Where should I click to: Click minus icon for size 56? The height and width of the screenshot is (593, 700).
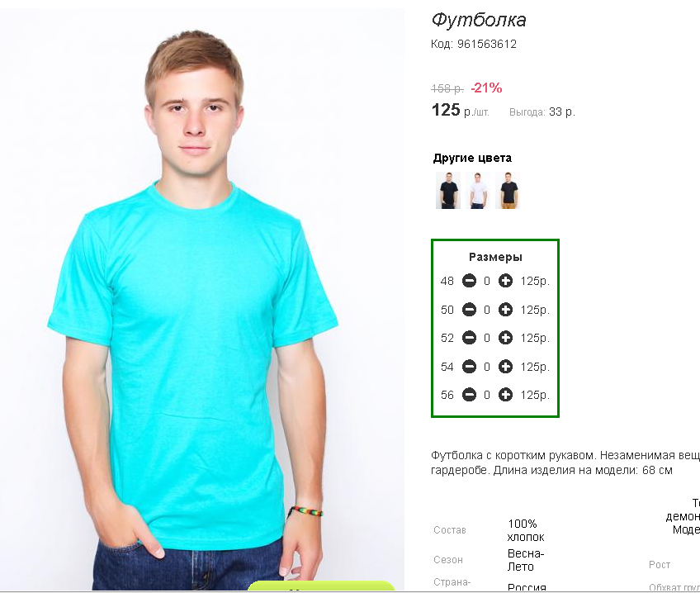[469, 395]
